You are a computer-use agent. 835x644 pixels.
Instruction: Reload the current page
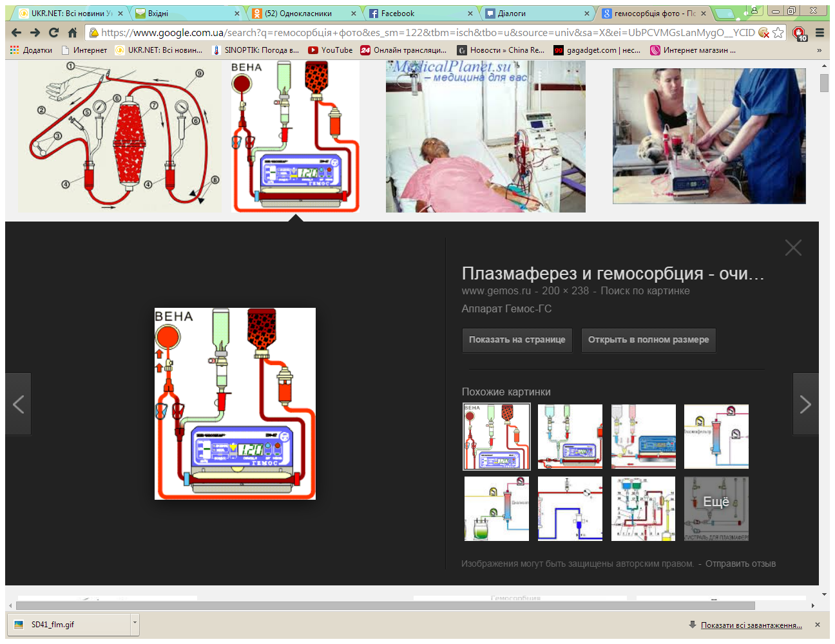pyautogui.click(x=53, y=32)
